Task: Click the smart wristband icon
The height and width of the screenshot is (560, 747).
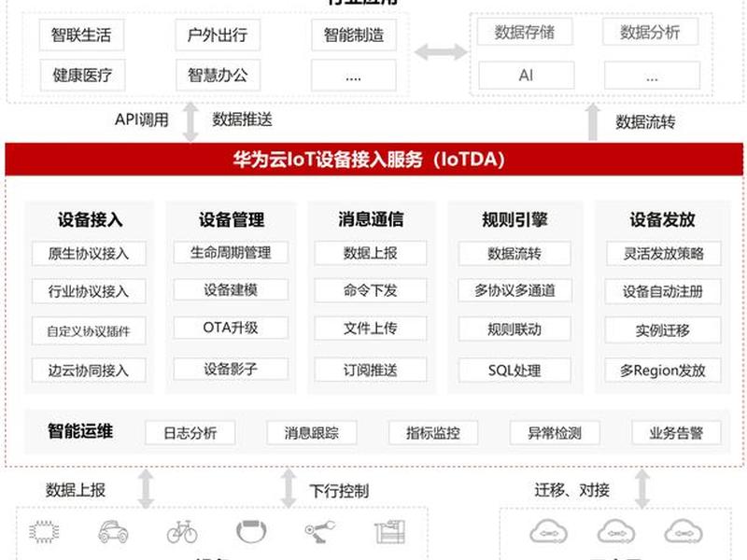Action: pyautogui.click(x=251, y=532)
